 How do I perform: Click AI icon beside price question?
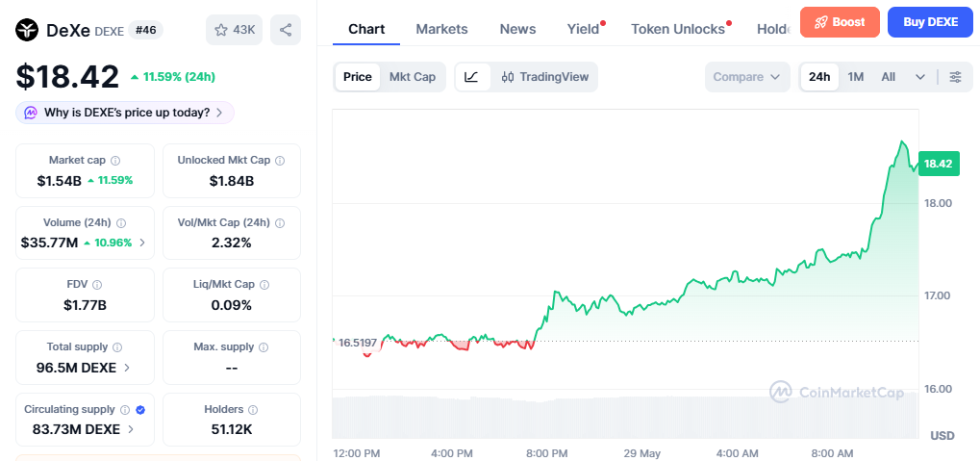coord(31,113)
